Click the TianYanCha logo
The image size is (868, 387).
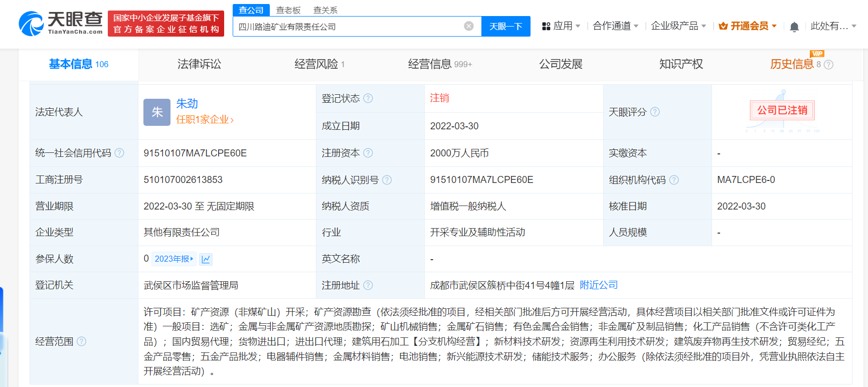click(61, 24)
